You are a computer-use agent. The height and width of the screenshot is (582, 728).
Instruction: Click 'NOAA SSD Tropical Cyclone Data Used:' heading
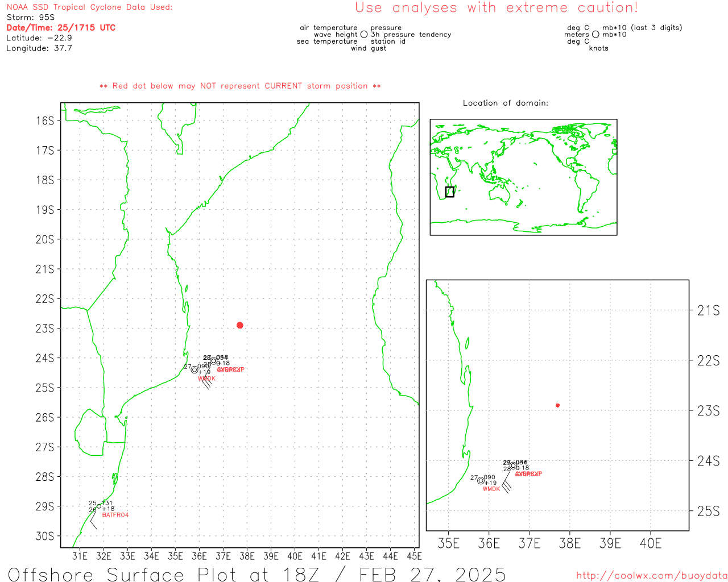[89, 7]
